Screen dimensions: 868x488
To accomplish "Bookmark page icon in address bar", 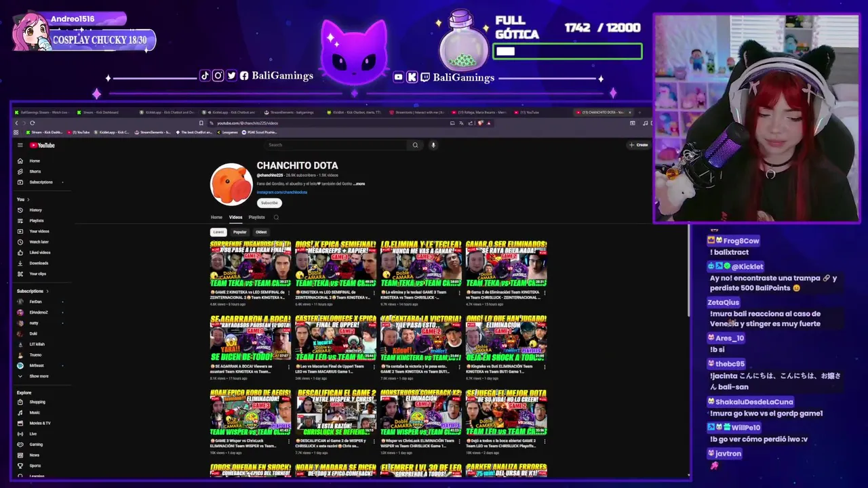I will pos(201,123).
